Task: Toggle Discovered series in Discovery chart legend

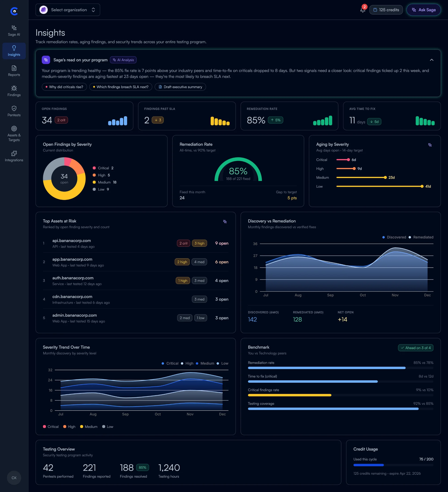Action: tap(394, 237)
